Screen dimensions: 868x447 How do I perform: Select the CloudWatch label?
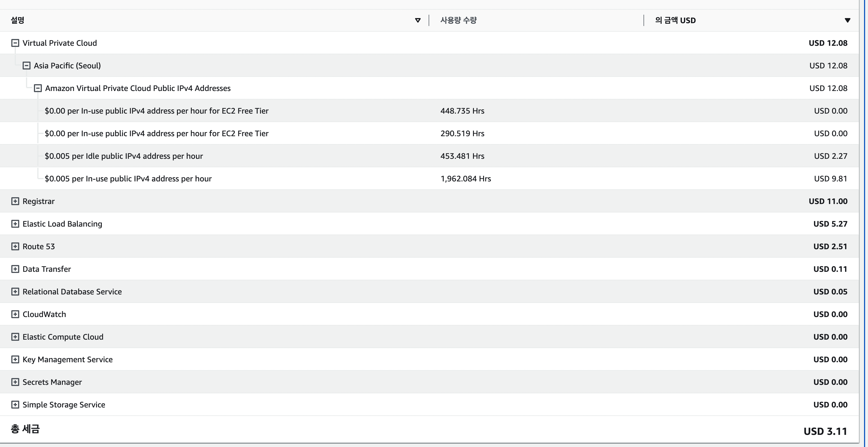pos(44,314)
